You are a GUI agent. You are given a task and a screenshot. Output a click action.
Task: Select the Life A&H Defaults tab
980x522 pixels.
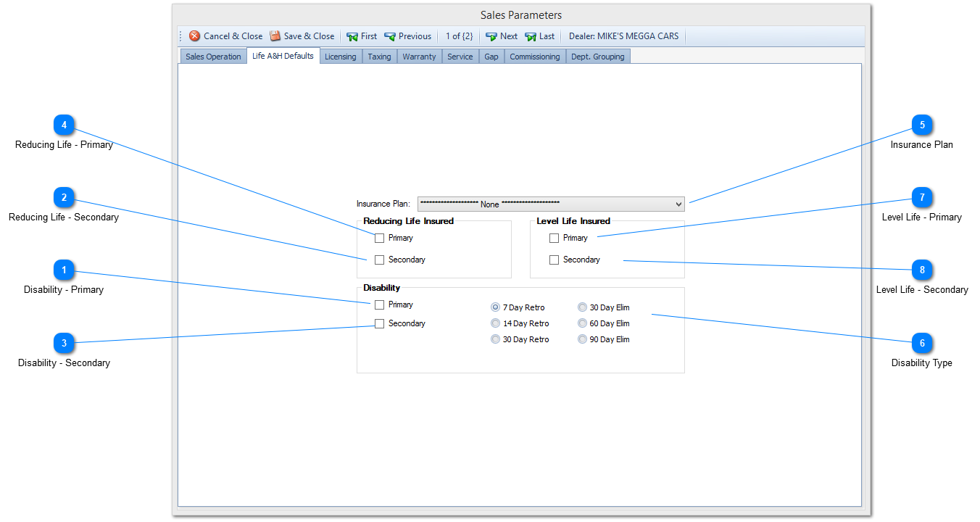pyautogui.click(x=283, y=56)
